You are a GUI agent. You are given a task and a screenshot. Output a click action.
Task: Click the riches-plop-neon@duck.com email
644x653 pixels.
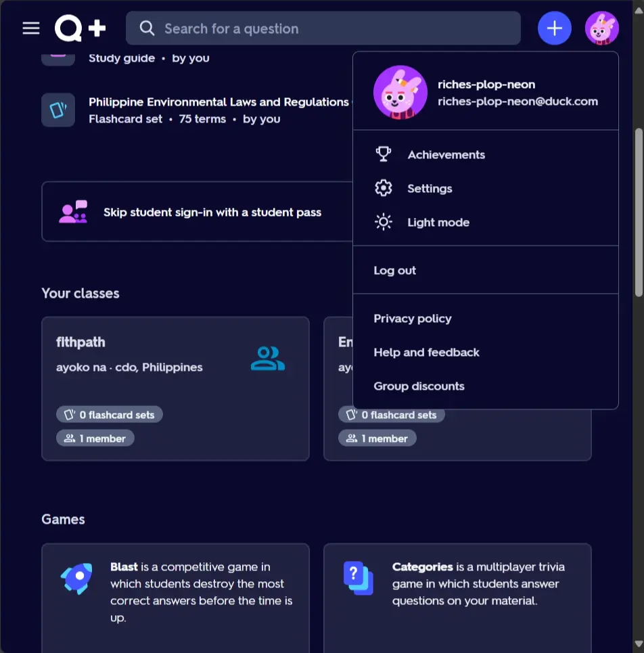[x=517, y=102]
